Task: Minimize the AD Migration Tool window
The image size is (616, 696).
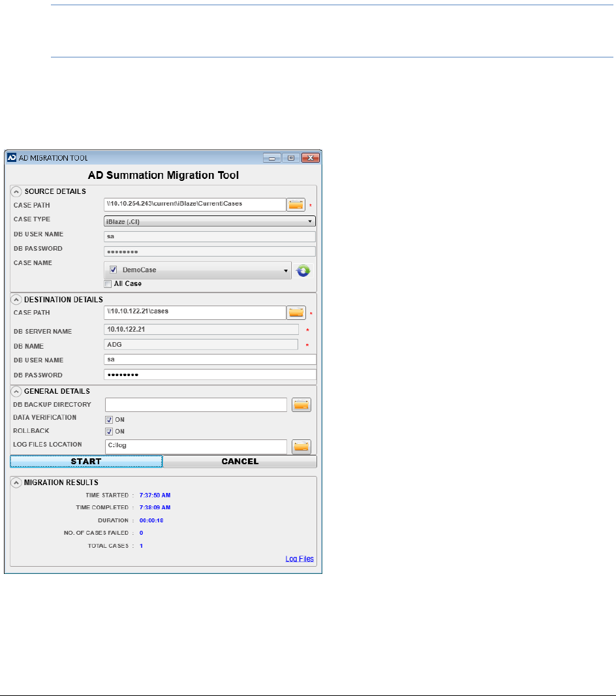Action: coord(272,158)
